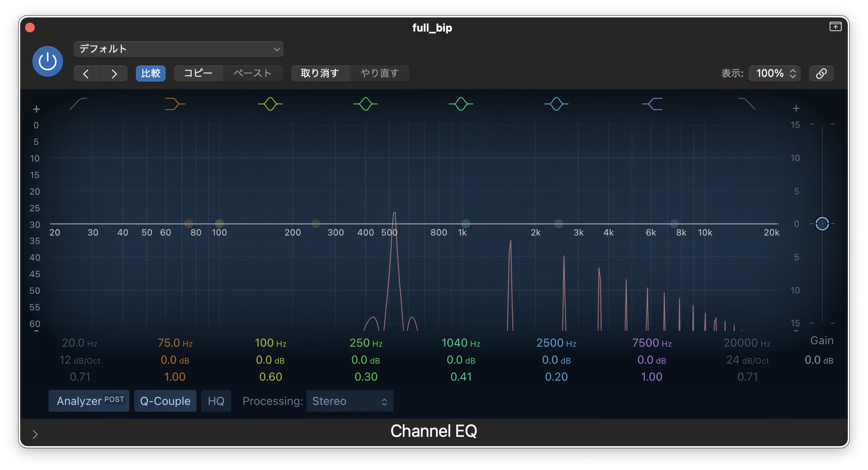
Task: Click the 250 Hz band gain value
Action: pyautogui.click(x=366, y=360)
